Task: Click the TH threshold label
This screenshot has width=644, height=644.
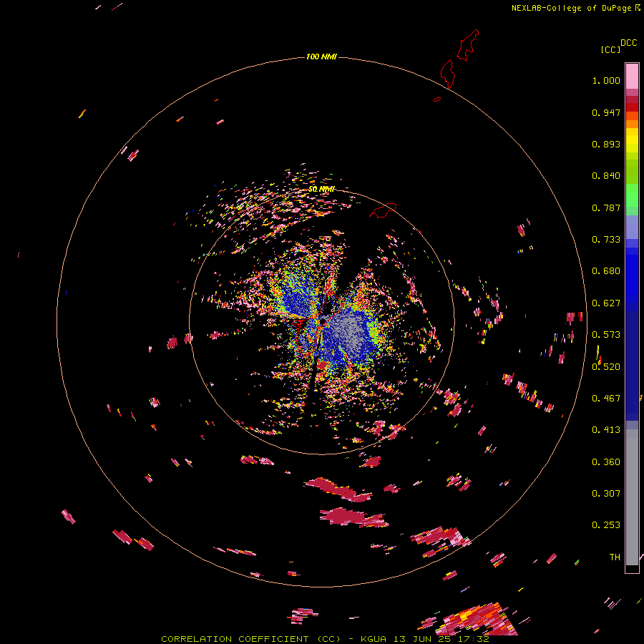Action: pyautogui.click(x=615, y=557)
